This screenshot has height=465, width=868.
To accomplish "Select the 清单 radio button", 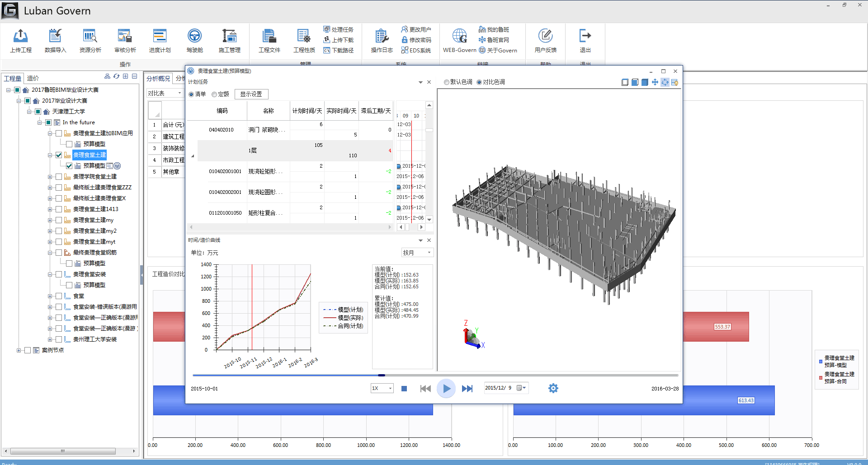I will tap(191, 94).
